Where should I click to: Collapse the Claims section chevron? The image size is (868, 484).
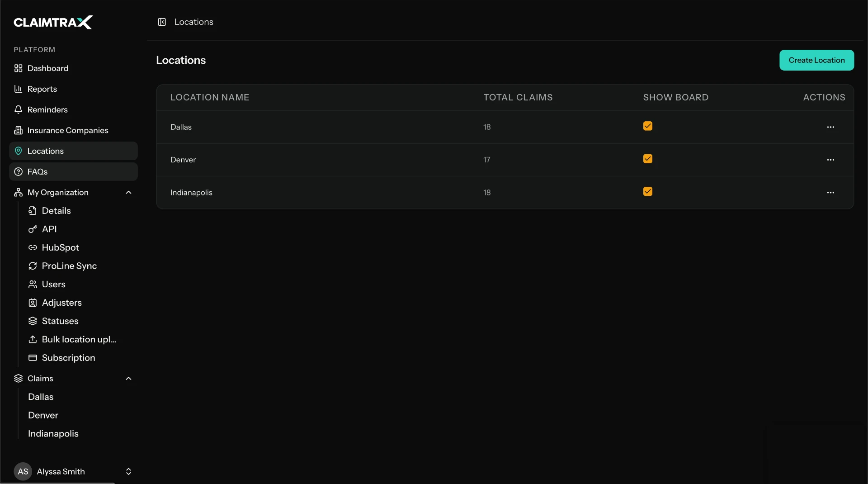[128, 379]
